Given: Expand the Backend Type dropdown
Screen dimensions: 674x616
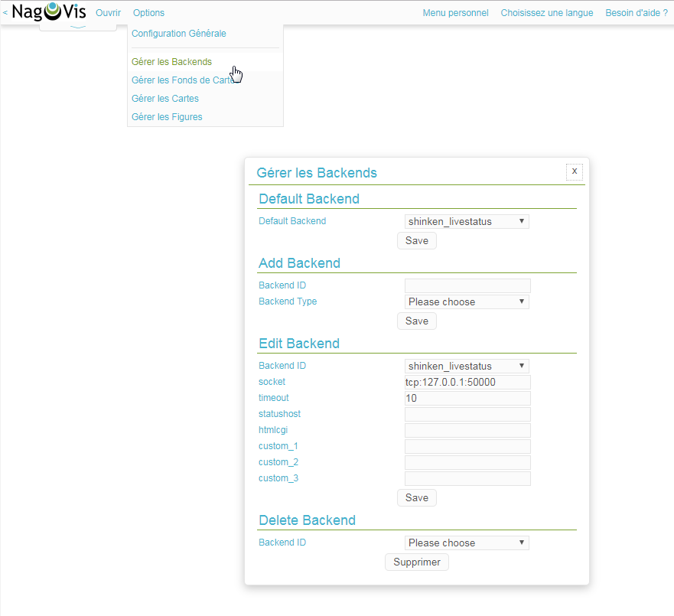Looking at the screenshot, I should point(466,302).
